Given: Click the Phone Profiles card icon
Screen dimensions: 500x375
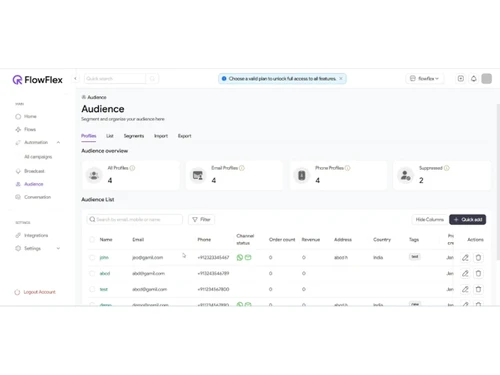Looking at the screenshot, I should point(302,175).
